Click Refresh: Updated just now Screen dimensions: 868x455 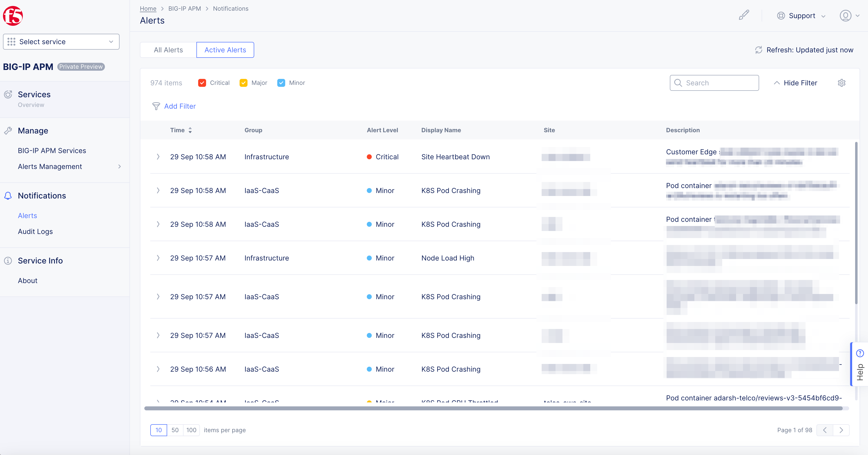804,50
